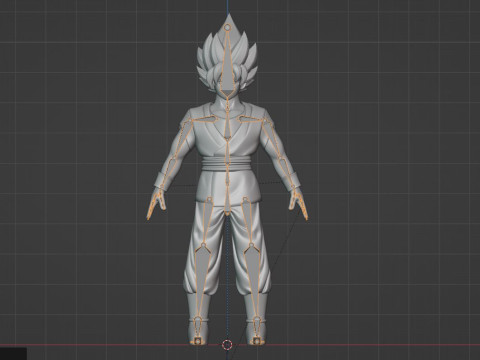Select the short neck bone below the chin

(x=227, y=104)
